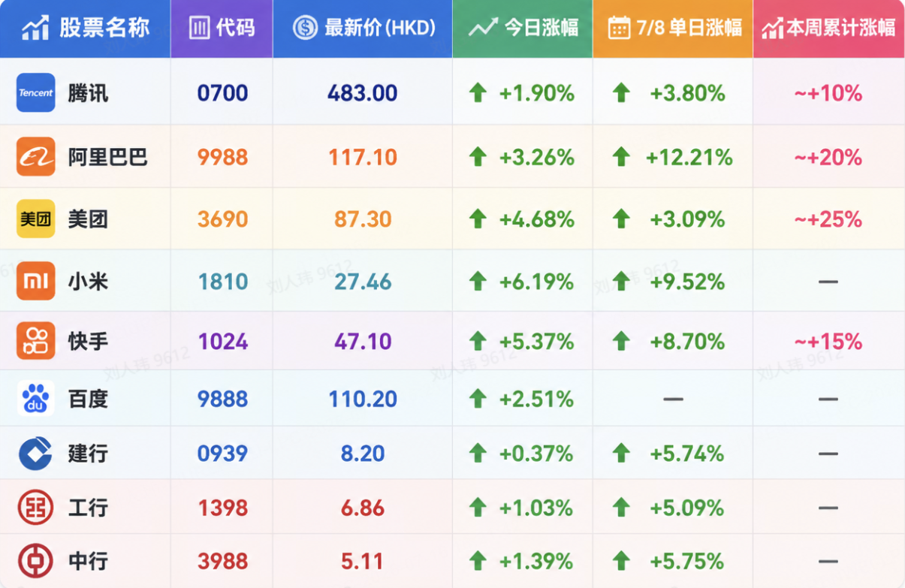Click the dollar coin icon beside 最新价
This screenshot has width=905, height=588.
point(305,29)
